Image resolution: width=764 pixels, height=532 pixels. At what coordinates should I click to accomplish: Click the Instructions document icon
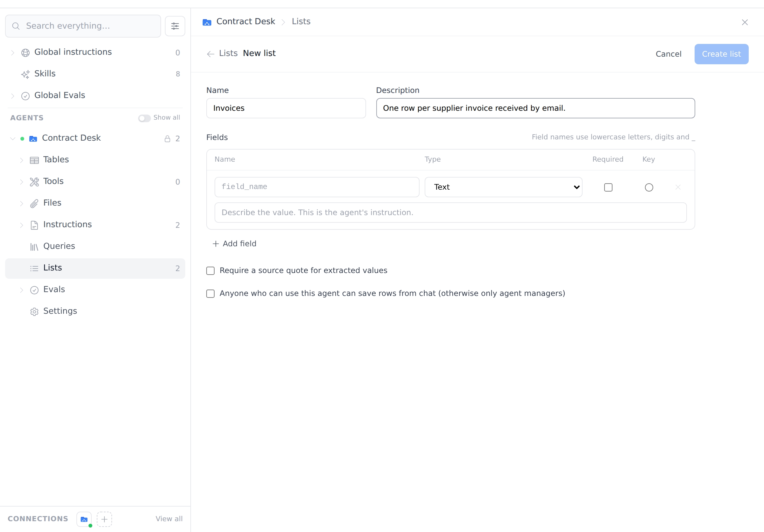pos(34,225)
